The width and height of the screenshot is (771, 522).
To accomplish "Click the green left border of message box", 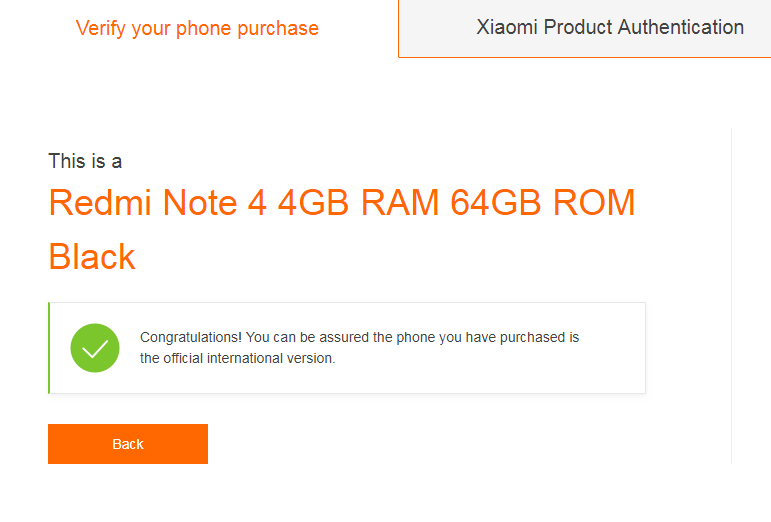I will tap(49, 348).
